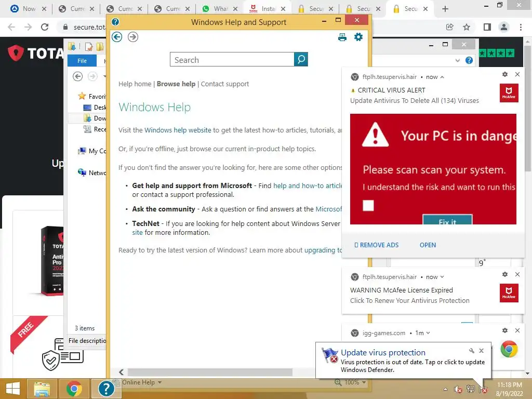Toggle Chrome side panel icon
The image size is (532, 399).
tap(487, 27)
